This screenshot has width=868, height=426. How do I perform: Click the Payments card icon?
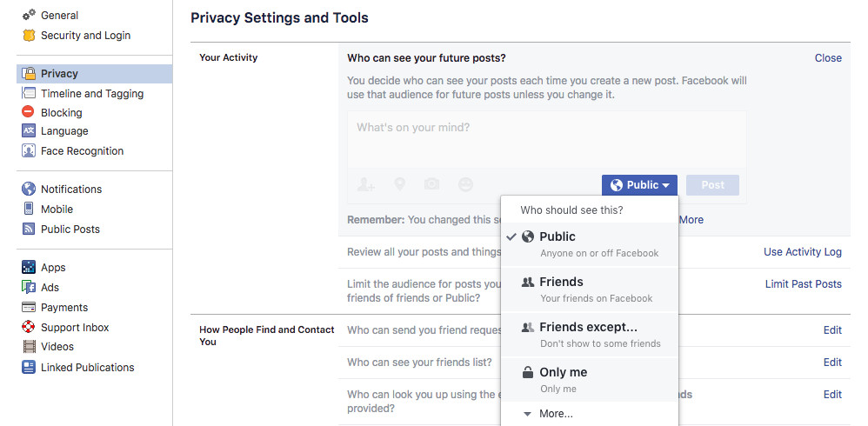28,307
